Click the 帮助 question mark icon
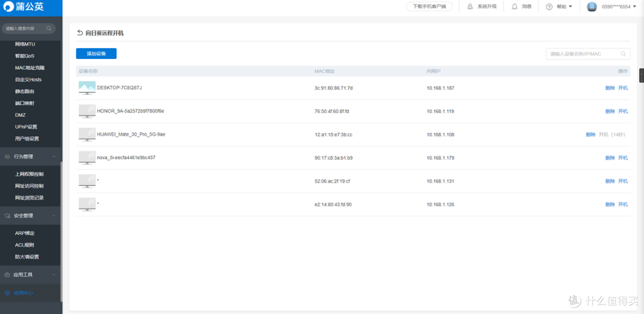This screenshot has width=644, height=314. click(549, 7)
